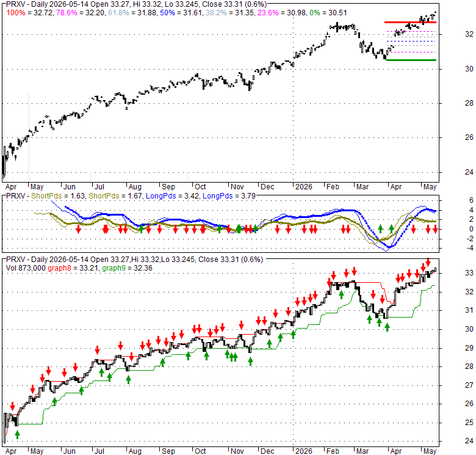
Task: Click the last red down arrow in the oscillator panel
Action: click(x=435, y=229)
